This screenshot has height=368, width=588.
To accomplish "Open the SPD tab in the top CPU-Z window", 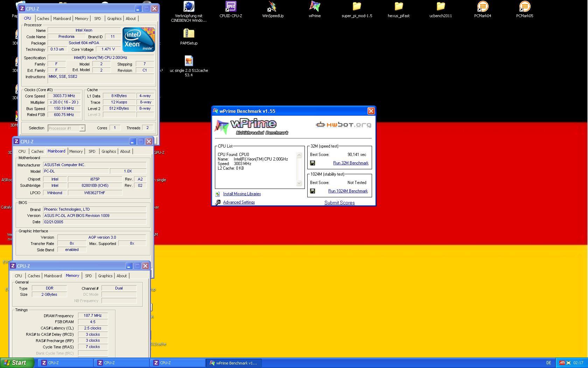I will click(x=98, y=19).
